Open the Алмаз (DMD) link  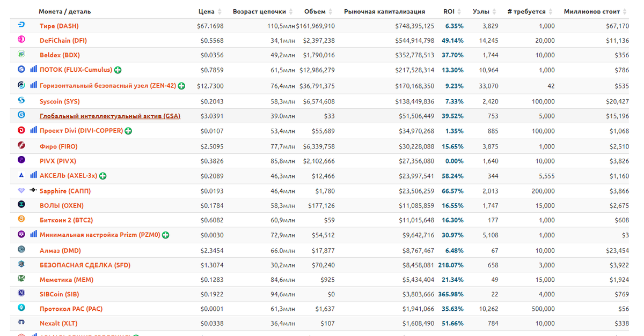pos(60,250)
